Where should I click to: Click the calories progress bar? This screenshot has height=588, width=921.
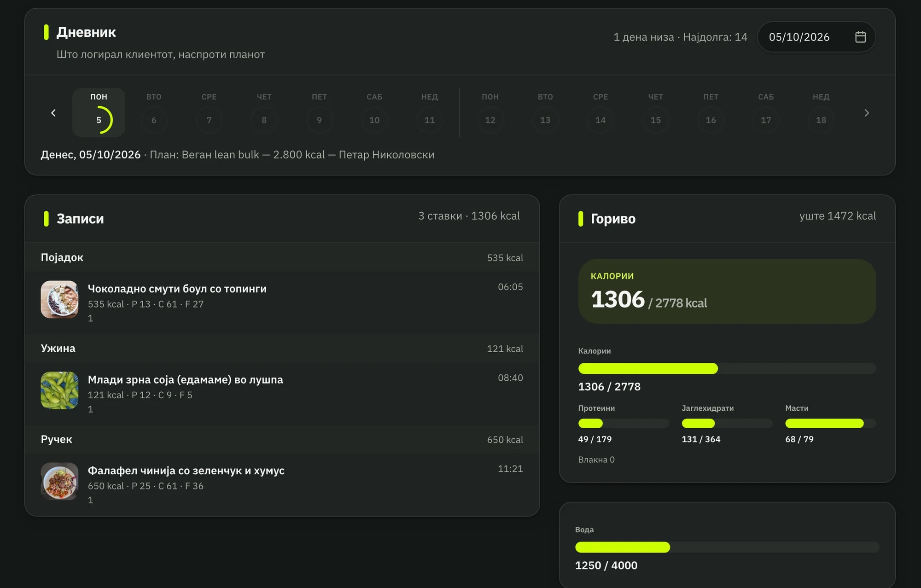click(x=727, y=368)
